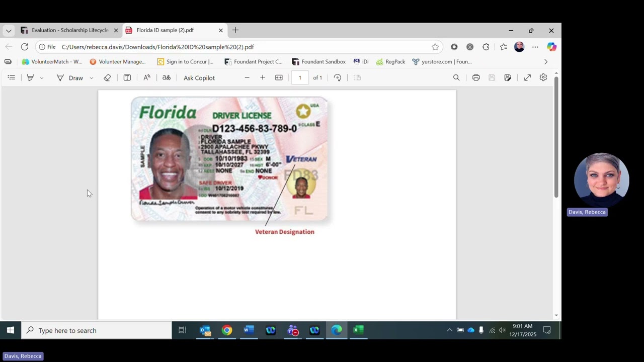Click the Florida driver license image
This screenshot has width=644, height=362.
[229, 159]
